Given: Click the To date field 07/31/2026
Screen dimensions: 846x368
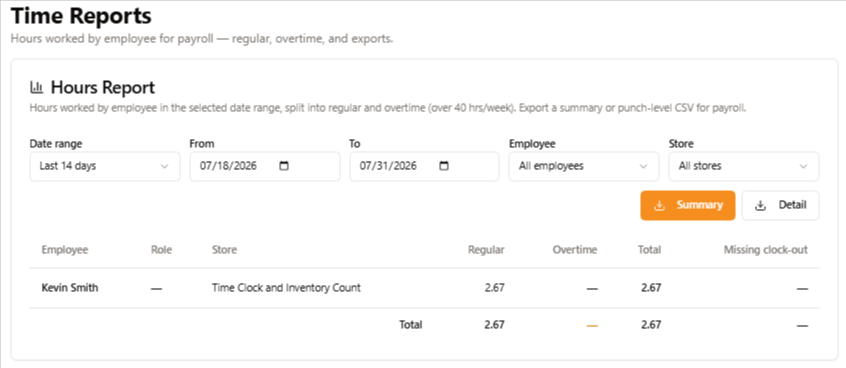Looking at the screenshot, I should [424, 166].
